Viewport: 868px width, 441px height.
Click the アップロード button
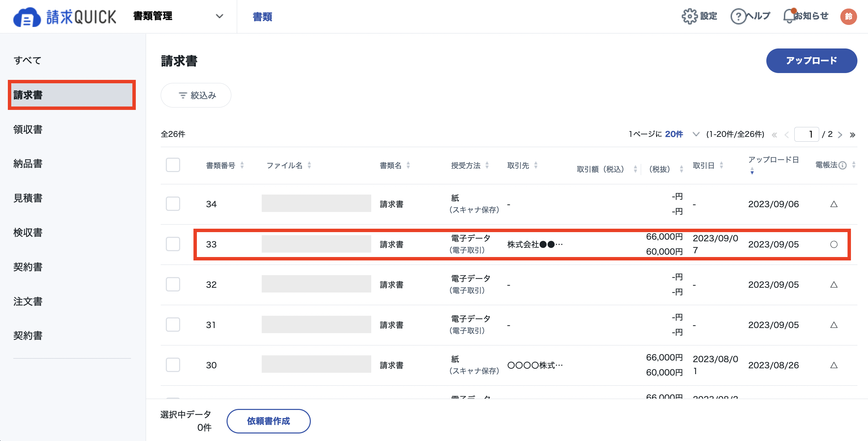[812, 61]
